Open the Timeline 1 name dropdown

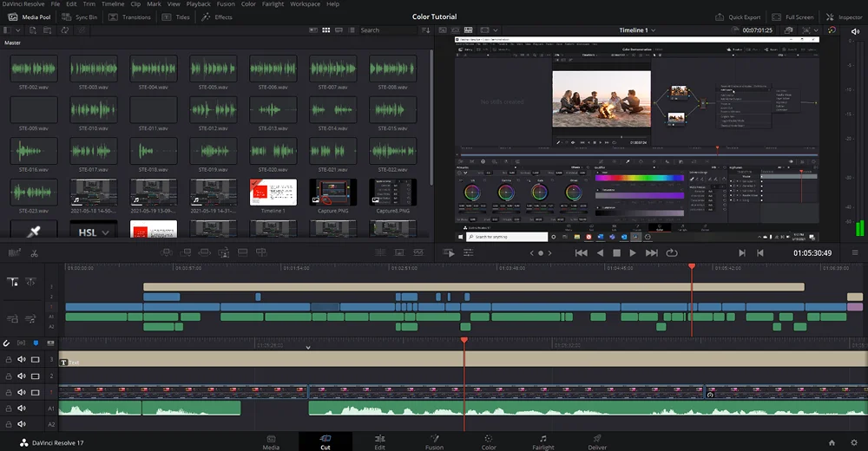(x=637, y=30)
